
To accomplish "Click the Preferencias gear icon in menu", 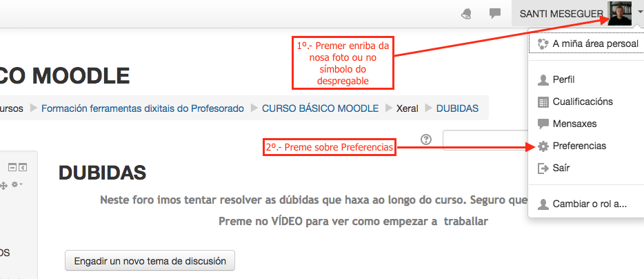I will click(x=543, y=146).
